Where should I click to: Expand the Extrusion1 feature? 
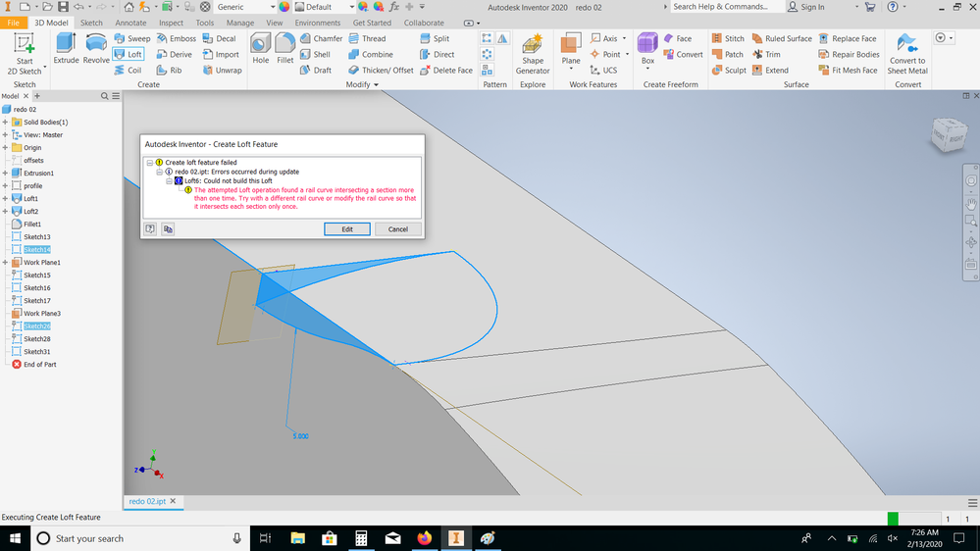pyautogui.click(x=5, y=174)
